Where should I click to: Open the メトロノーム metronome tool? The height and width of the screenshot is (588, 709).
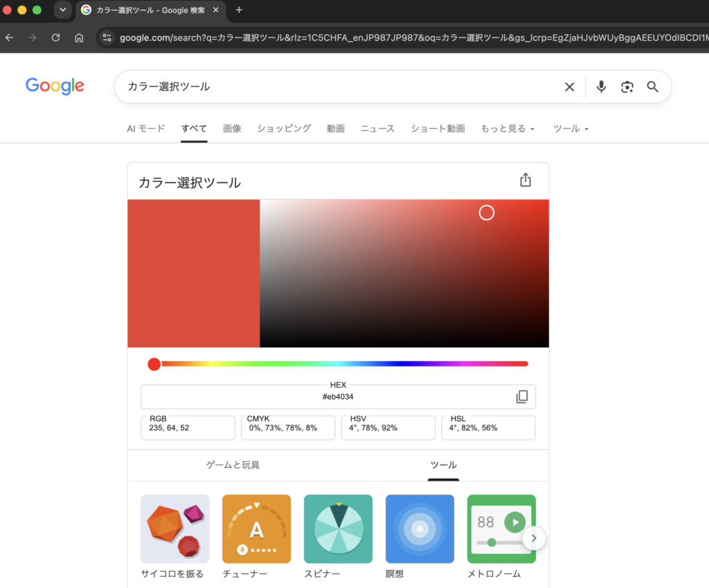coord(501,528)
